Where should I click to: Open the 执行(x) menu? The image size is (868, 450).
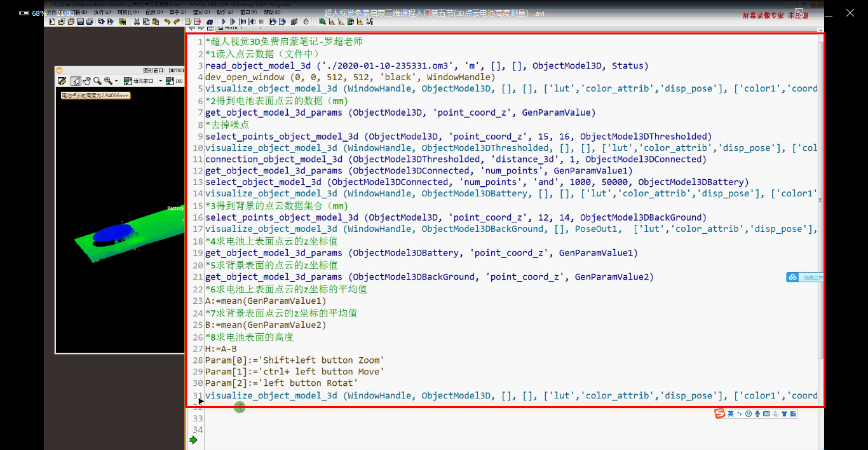pos(102,12)
